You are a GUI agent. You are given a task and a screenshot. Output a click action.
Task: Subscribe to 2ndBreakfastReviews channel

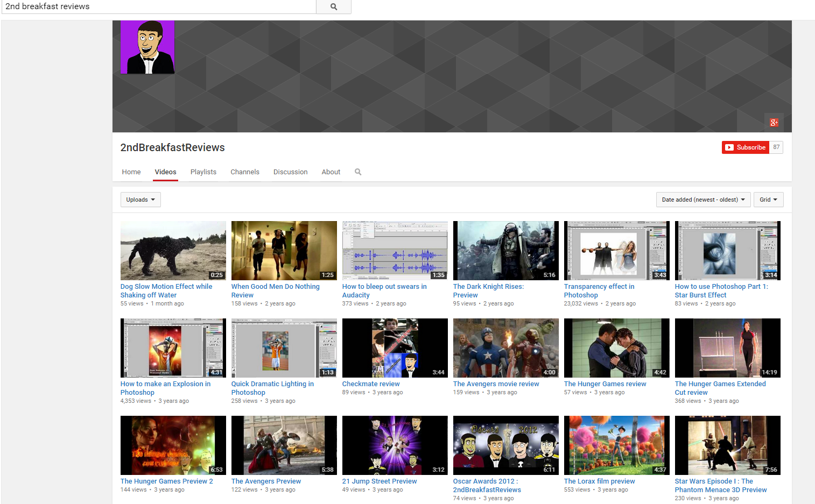[x=746, y=147]
